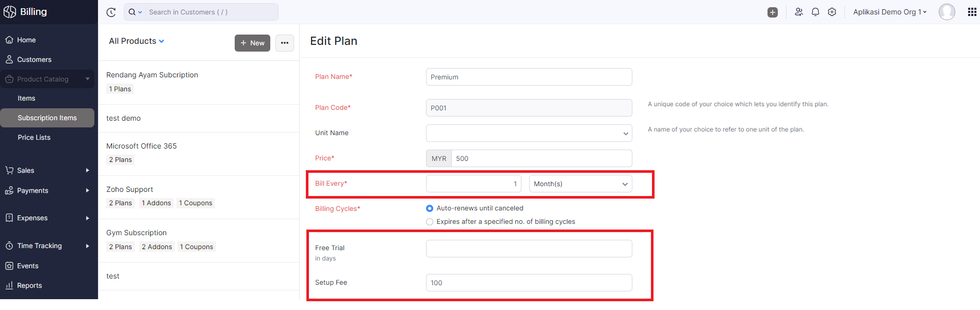This screenshot has width=980, height=310.
Task: Select Auto-renews until canceled option
Action: click(430, 208)
